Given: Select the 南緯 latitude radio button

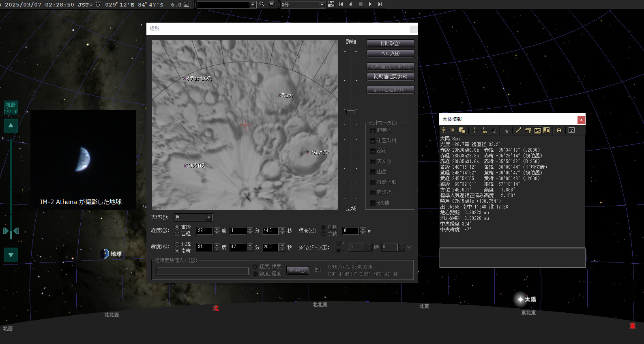Looking at the screenshot, I should coord(177,251).
